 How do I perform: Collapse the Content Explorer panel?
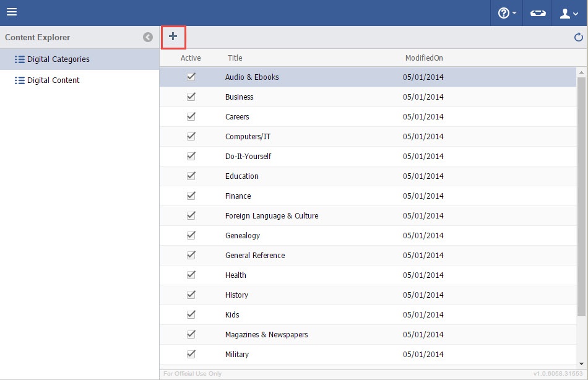point(148,38)
